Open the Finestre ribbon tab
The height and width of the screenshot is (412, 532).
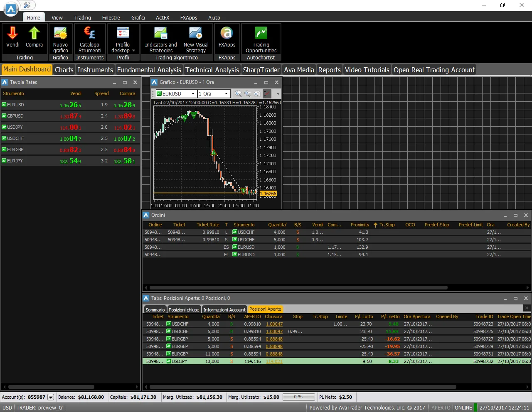pos(111,17)
